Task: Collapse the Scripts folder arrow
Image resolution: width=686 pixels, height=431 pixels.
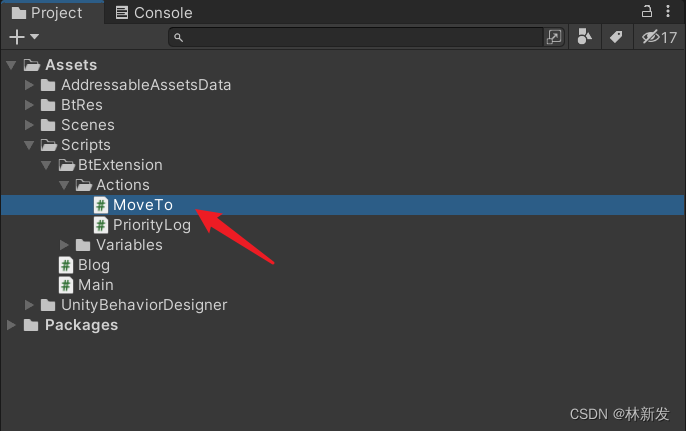Action: point(29,145)
